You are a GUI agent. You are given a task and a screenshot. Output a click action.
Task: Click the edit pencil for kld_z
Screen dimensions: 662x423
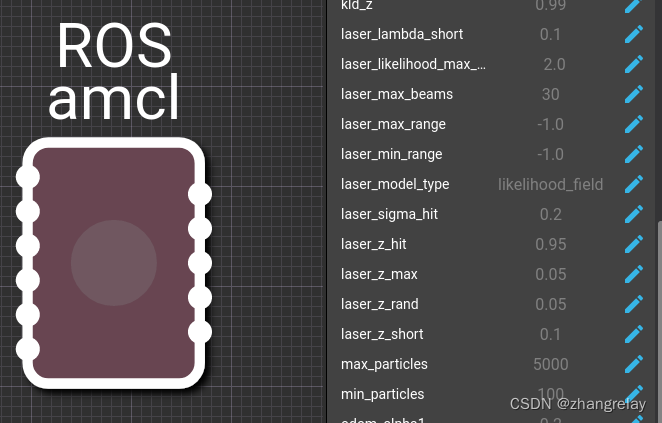[x=634, y=6]
